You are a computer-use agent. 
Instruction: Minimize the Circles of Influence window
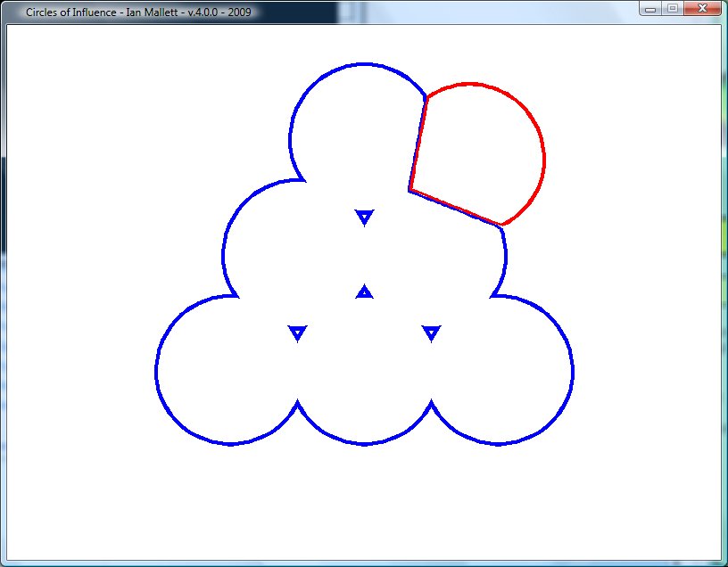tap(651, 9)
